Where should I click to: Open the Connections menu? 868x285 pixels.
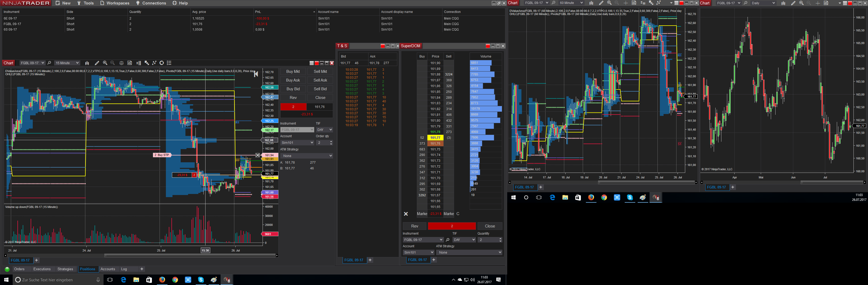[x=151, y=3]
